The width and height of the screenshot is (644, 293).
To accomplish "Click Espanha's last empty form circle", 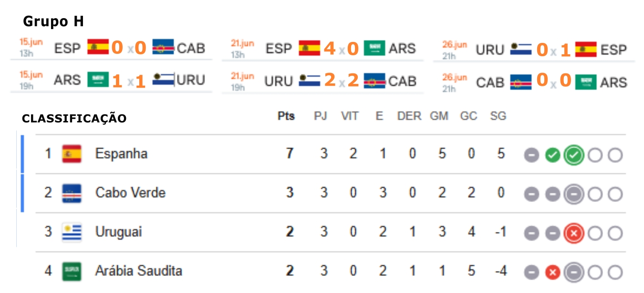I will (615, 155).
